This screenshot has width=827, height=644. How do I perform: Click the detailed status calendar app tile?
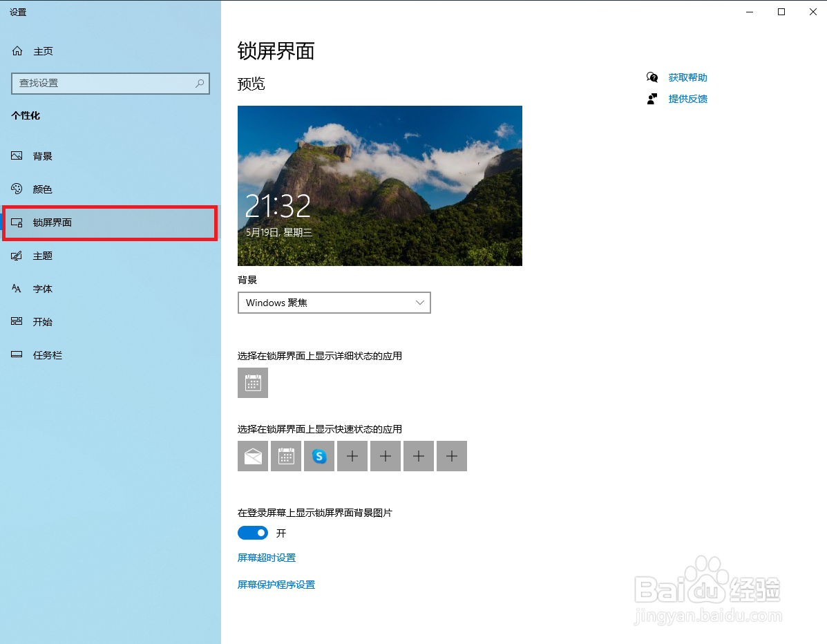coord(253,383)
